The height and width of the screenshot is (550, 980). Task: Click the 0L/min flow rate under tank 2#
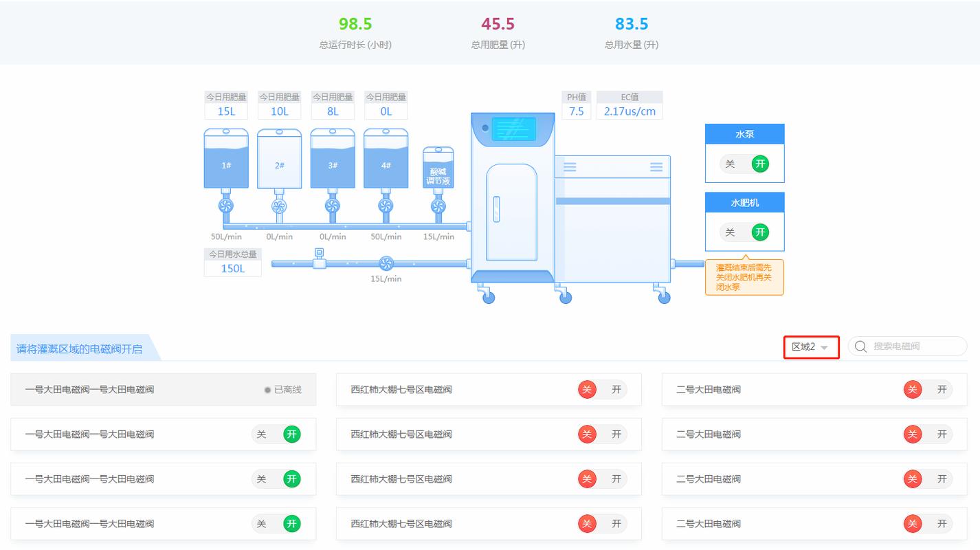tap(280, 236)
